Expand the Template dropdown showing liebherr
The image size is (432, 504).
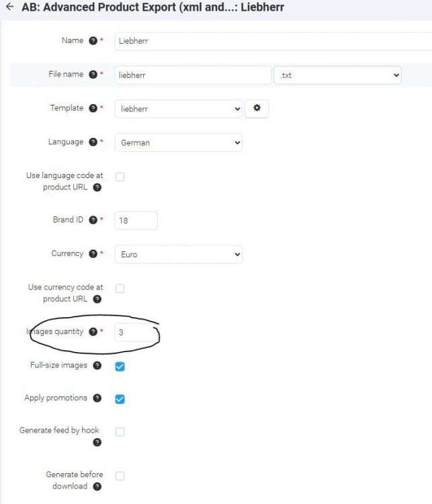178,109
